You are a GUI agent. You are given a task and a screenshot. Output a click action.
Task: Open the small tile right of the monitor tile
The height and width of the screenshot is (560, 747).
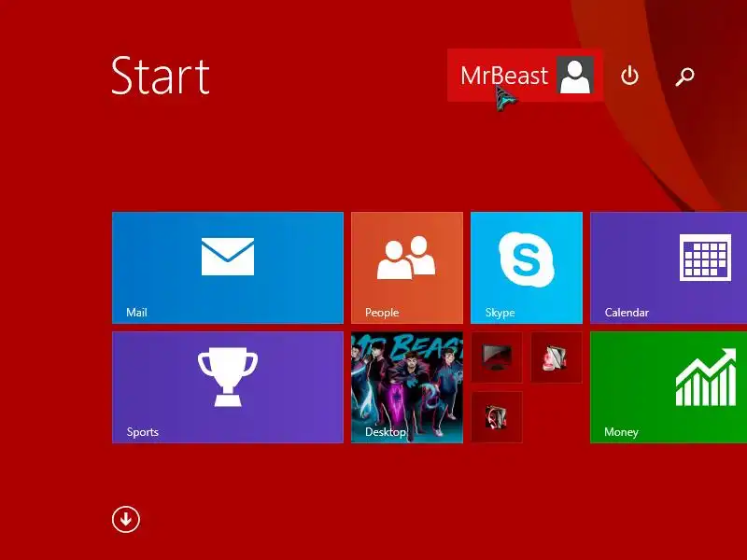click(557, 357)
